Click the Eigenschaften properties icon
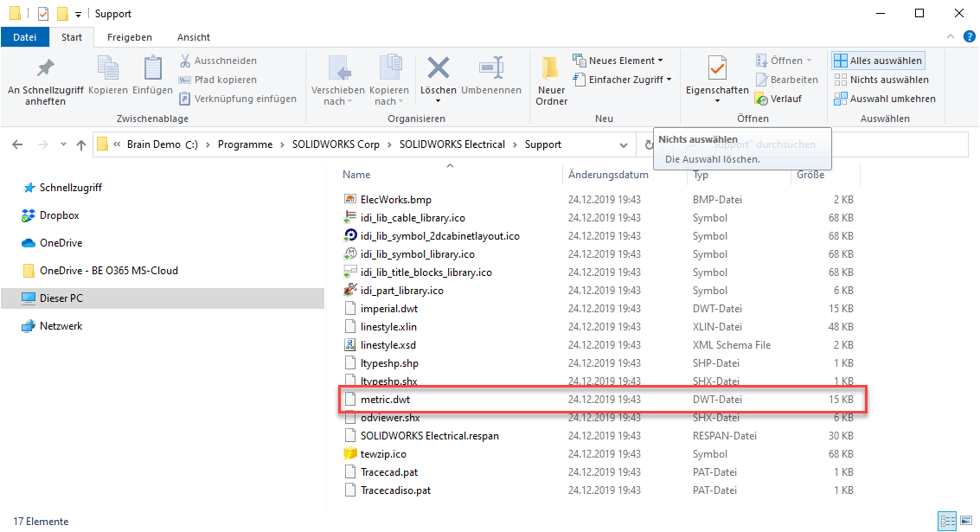 click(717, 69)
